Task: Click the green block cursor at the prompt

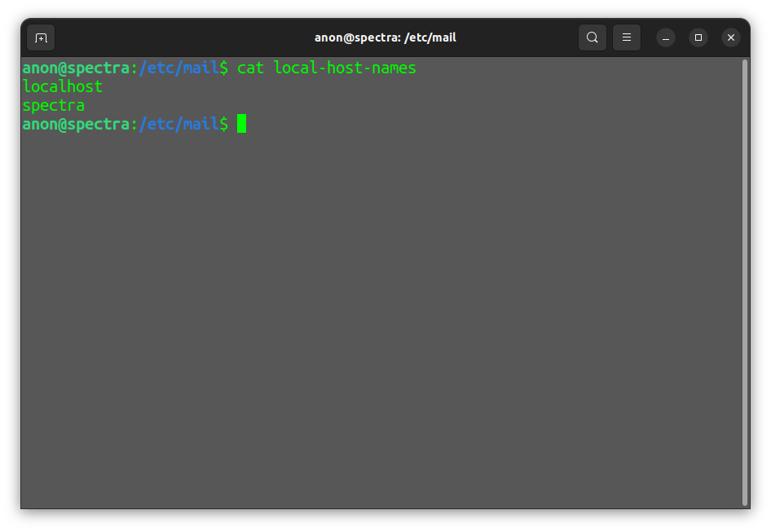Action: click(x=241, y=124)
